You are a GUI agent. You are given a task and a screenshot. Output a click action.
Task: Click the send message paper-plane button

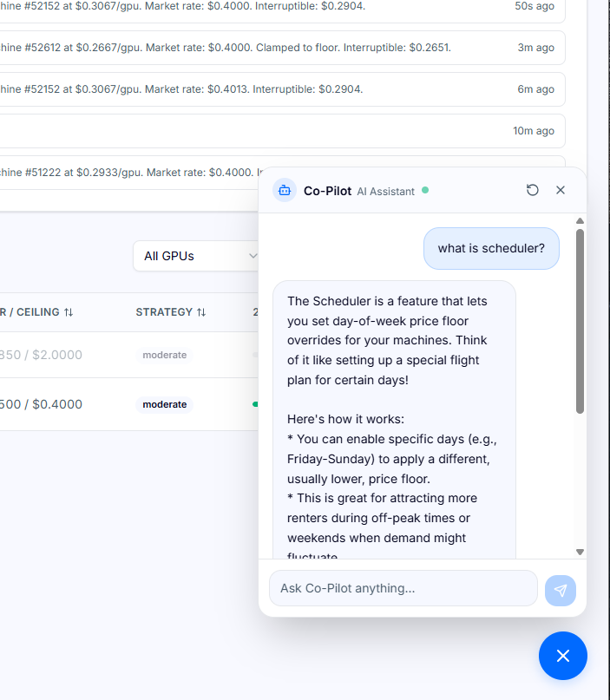[x=561, y=590]
